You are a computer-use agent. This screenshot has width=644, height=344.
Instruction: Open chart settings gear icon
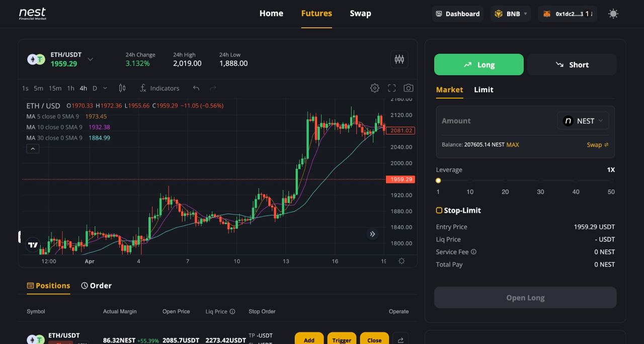(x=374, y=88)
